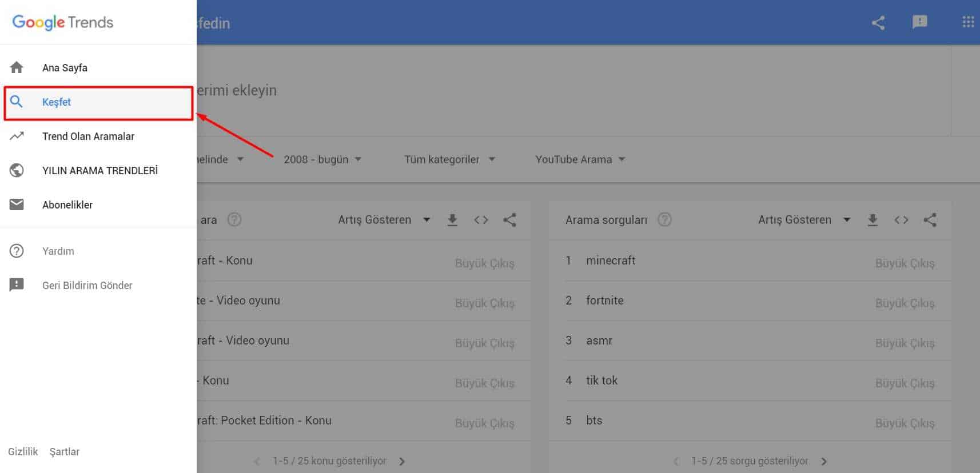Click the help icon in topics panel header
The image size is (980, 473).
[x=234, y=219]
